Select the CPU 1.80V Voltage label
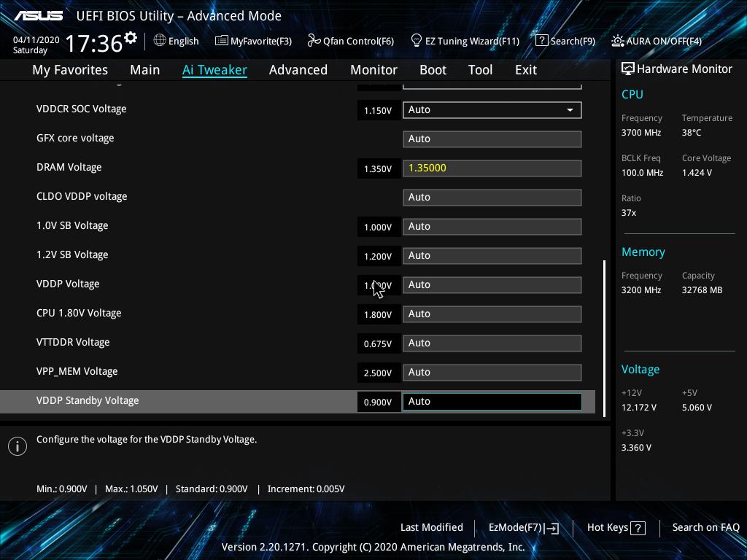 [79, 313]
